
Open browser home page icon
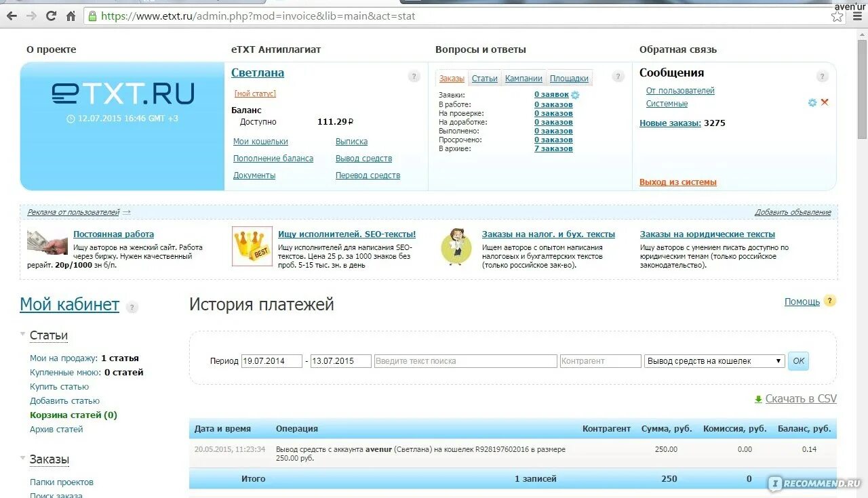pos(71,16)
